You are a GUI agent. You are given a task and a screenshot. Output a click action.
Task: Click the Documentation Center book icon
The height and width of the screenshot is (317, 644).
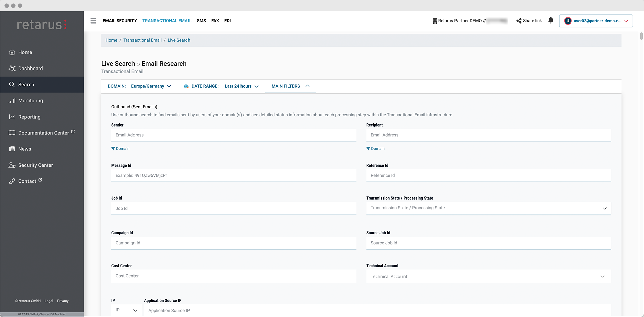point(12,133)
